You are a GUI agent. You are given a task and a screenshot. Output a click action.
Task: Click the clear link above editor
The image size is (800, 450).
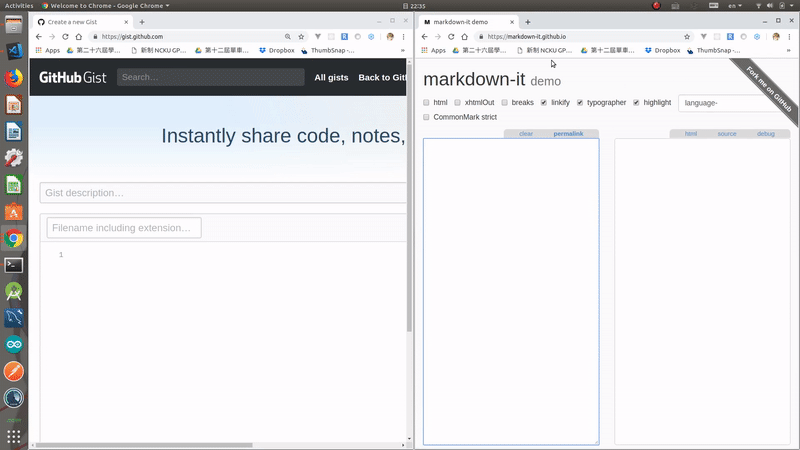pyautogui.click(x=526, y=134)
